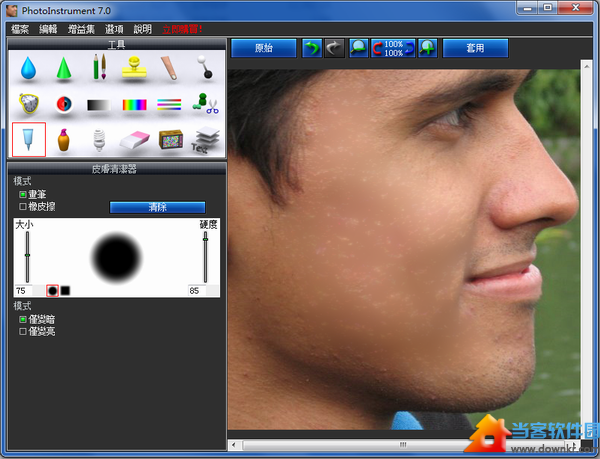600x459 pixels.
Task: Choose the colored lines tool
Action: [169, 105]
